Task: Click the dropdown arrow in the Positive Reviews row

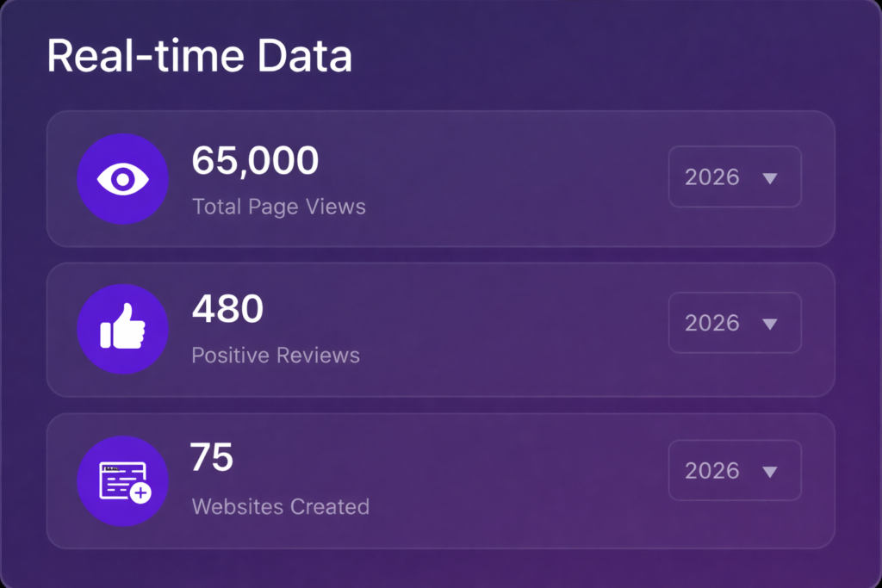Action: coord(770,324)
